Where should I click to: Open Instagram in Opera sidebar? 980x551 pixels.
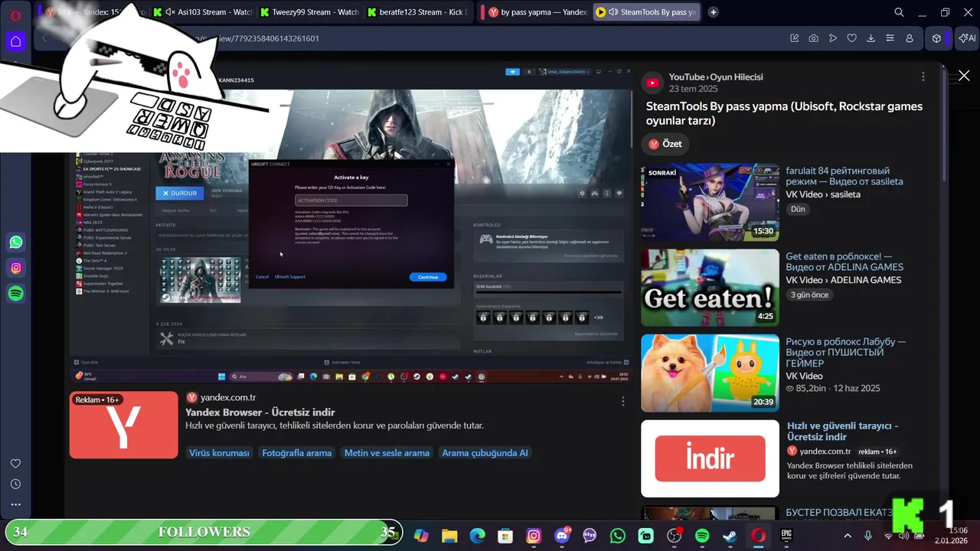(16, 268)
